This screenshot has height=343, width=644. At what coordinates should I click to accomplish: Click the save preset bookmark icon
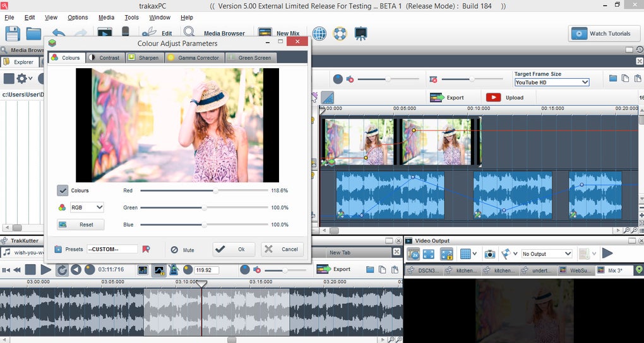(x=146, y=249)
